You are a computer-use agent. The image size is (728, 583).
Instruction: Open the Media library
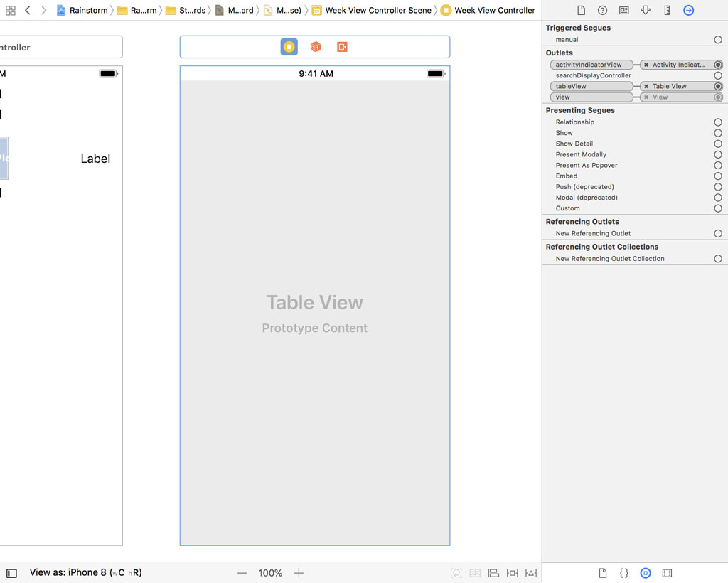(x=665, y=572)
